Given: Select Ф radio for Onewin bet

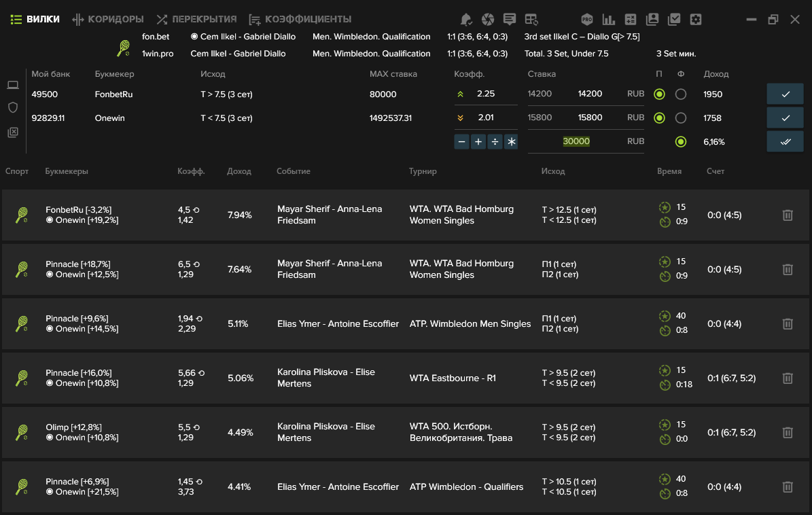Looking at the screenshot, I should pyautogui.click(x=680, y=118).
